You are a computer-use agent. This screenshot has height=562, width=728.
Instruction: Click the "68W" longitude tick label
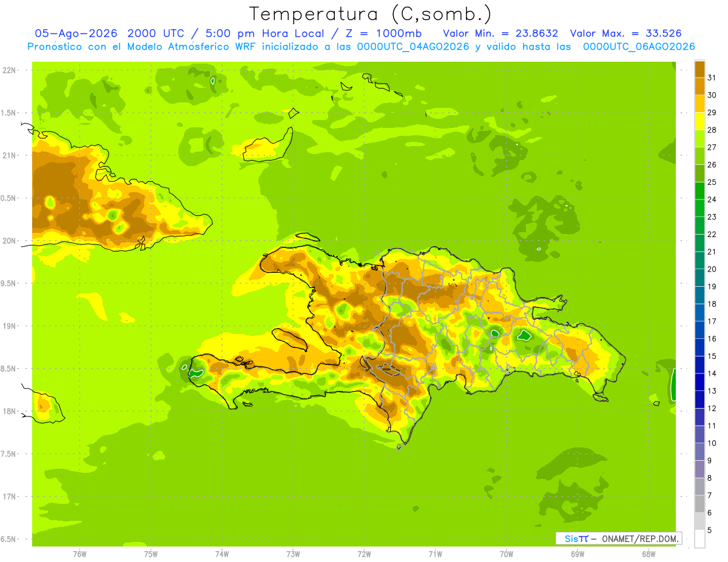click(649, 554)
